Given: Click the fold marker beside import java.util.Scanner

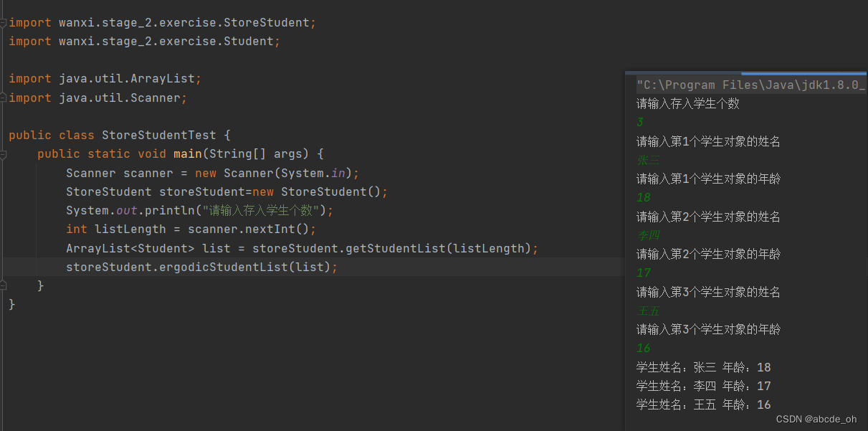Looking at the screenshot, I should (x=4, y=98).
